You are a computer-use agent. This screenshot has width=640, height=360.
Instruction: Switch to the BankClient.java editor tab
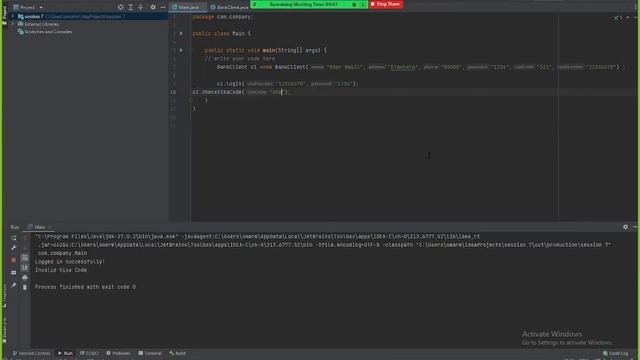229,7
